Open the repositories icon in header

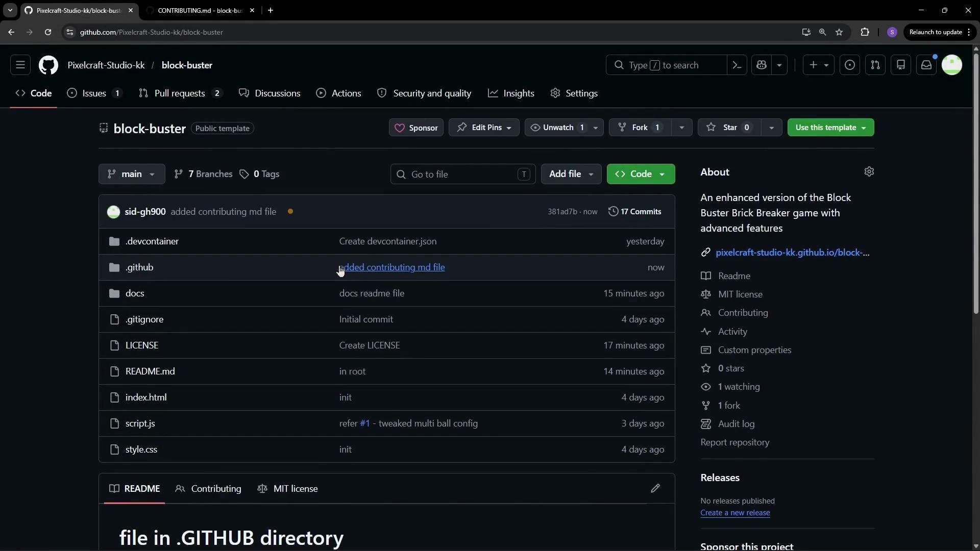(901, 65)
